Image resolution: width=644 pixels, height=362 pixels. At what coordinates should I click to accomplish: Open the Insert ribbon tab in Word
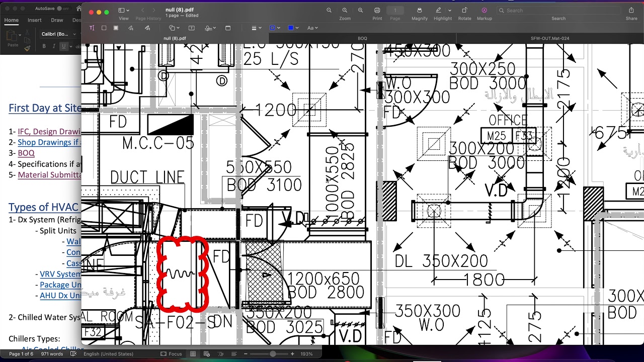35,20
